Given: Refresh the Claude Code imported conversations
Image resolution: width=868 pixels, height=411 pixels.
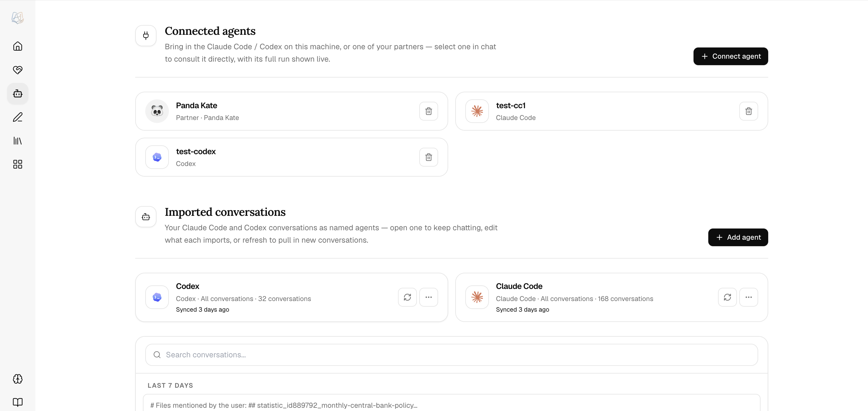Looking at the screenshot, I should click(x=727, y=297).
